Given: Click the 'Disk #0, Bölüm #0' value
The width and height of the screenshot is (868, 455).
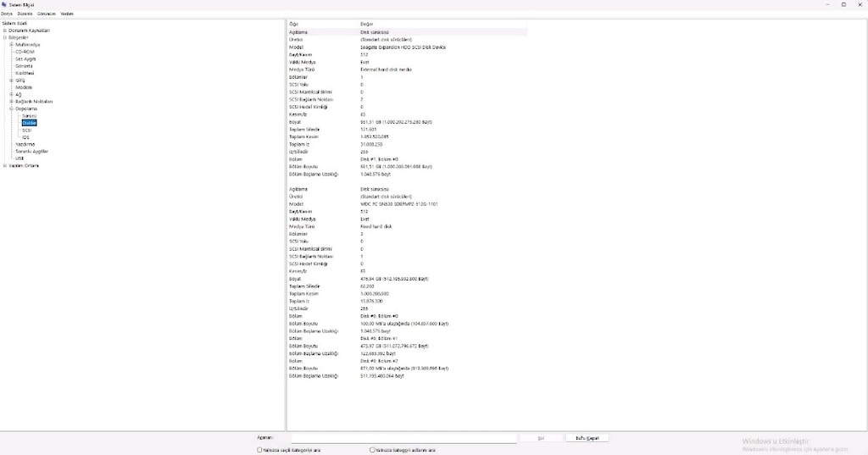Looking at the screenshot, I should [379, 316].
